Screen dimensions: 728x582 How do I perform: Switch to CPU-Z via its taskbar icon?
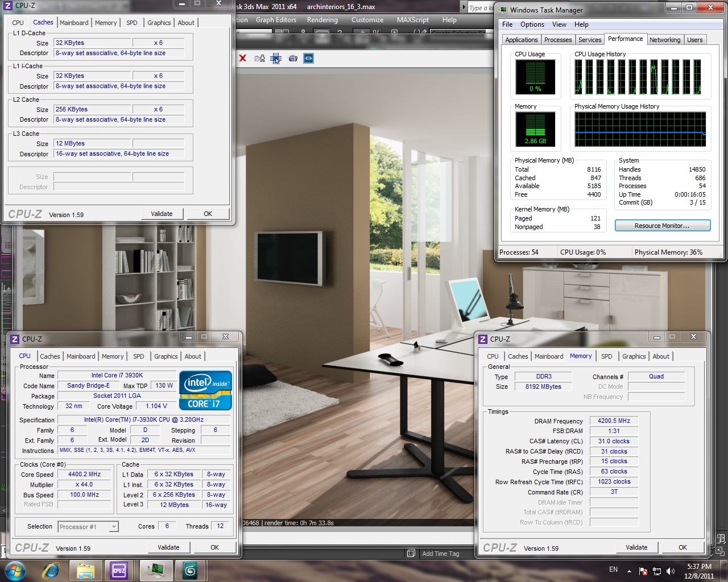119,571
